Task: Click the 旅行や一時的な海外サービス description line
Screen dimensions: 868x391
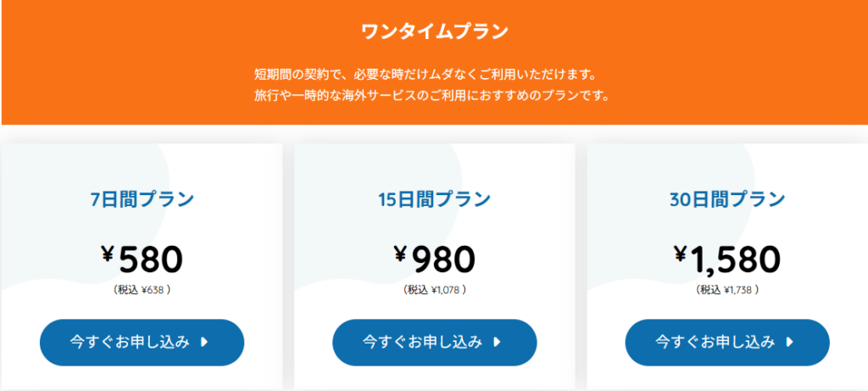Action: [434, 94]
